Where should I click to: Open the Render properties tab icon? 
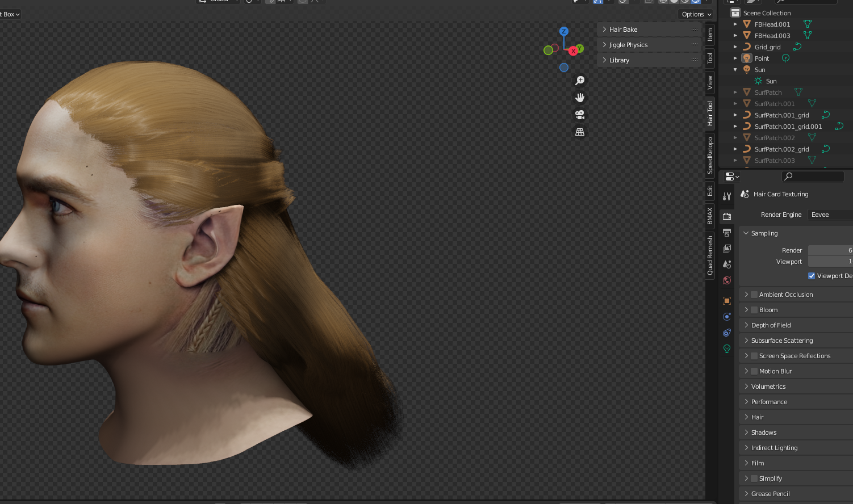pos(727,216)
